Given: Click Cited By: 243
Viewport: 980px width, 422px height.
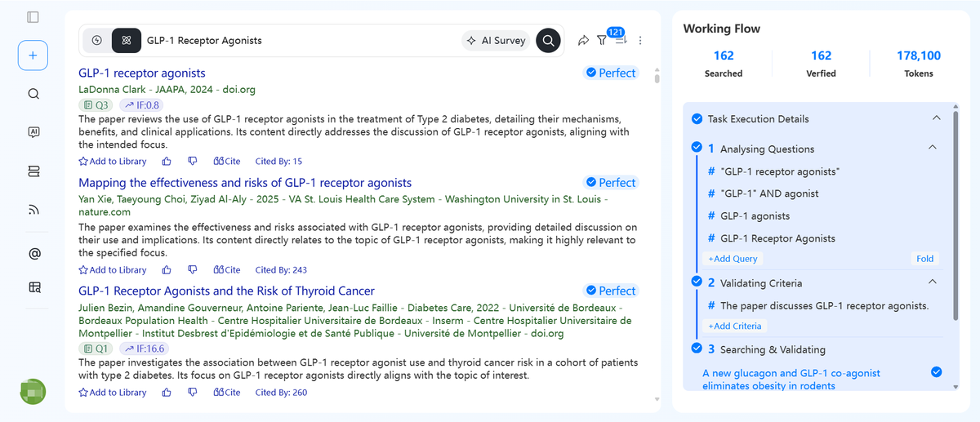Looking at the screenshot, I should click(281, 270).
